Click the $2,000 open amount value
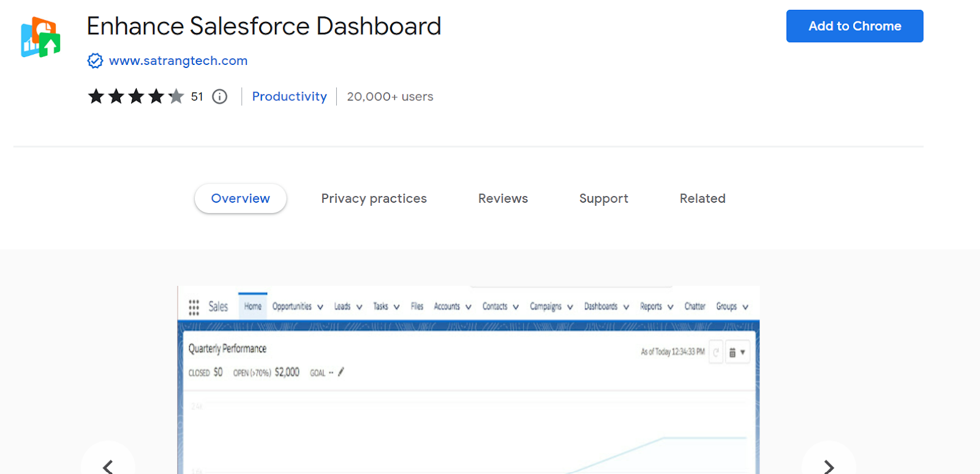 coord(287,372)
